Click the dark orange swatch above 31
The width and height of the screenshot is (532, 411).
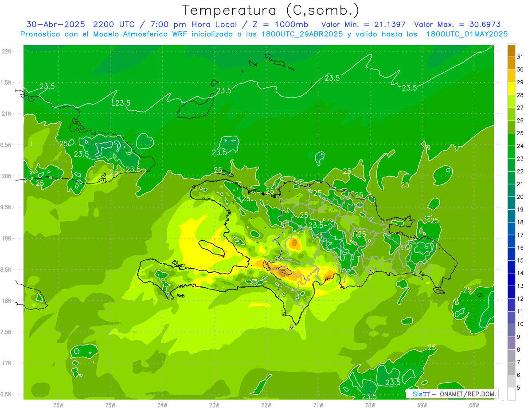pos(511,51)
